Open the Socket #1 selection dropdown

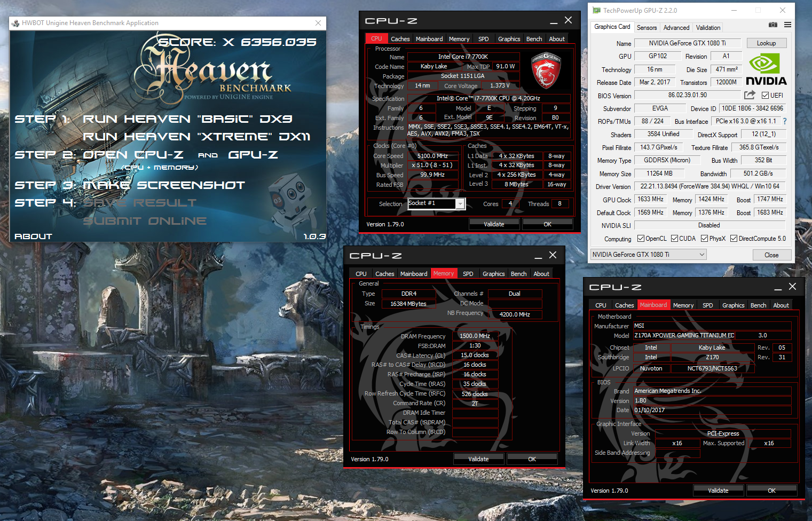[x=460, y=203]
